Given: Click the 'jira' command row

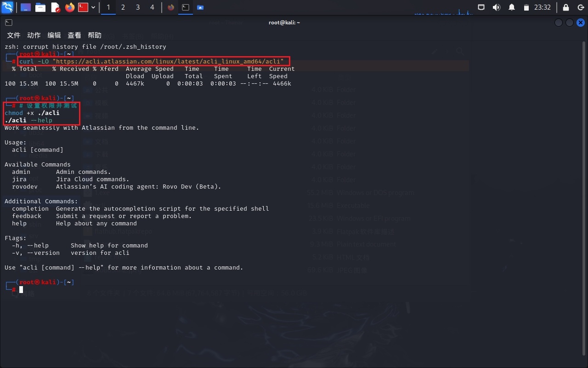Looking at the screenshot, I should point(71,179).
